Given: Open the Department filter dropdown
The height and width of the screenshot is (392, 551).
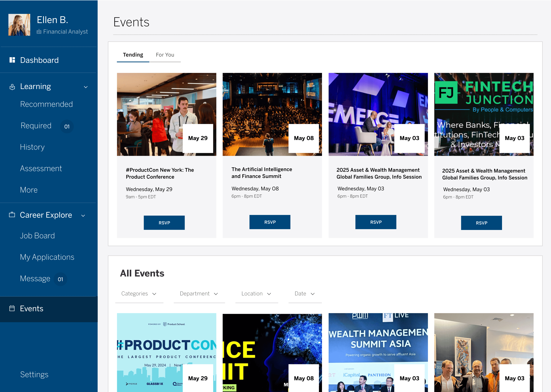Looking at the screenshot, I should coord(199,294).
